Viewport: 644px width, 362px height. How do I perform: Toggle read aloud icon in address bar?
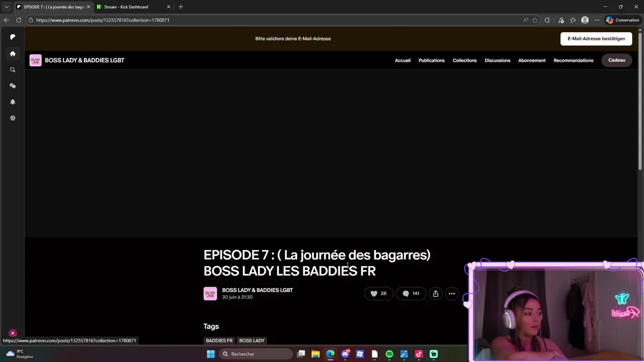click(x=526, y=20)
